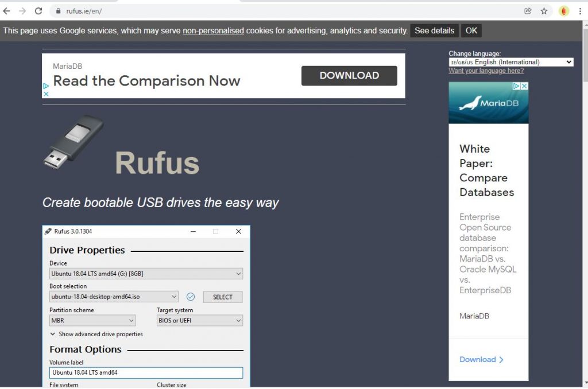The width and height of the screenshot is (588, 389).
Task: Open the browser profile avatar
Action: 564,11
